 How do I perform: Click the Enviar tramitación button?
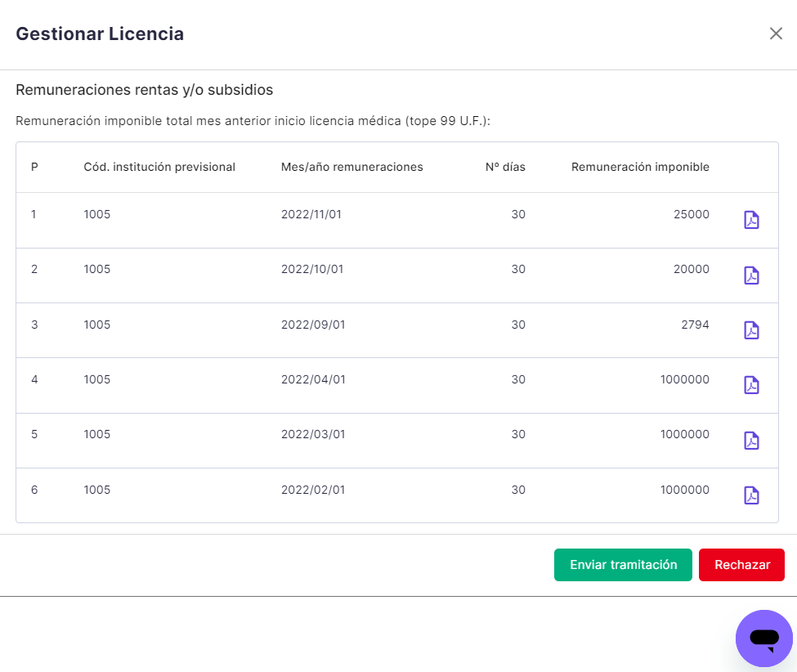623,565
